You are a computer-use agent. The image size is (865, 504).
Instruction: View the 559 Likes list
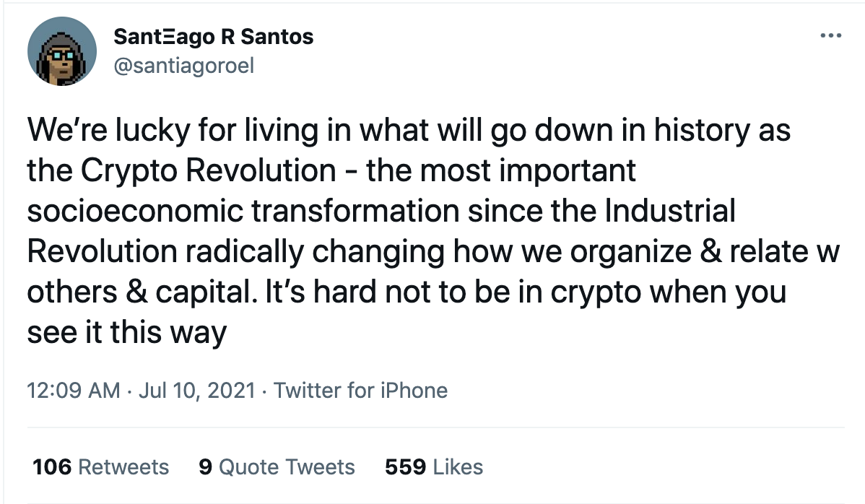(434, 467)
